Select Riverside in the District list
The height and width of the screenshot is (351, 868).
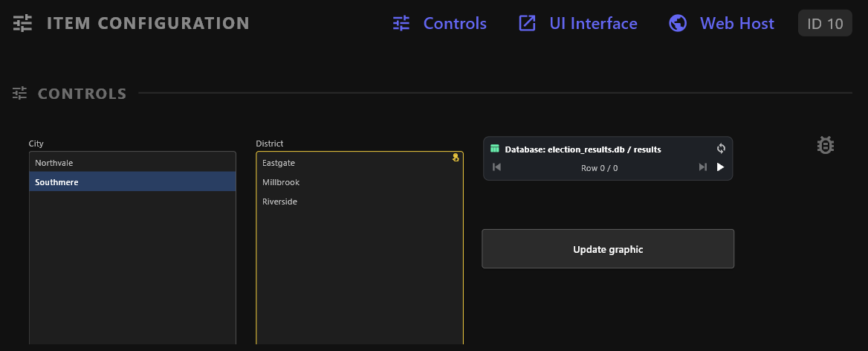[x=359, y=202]
